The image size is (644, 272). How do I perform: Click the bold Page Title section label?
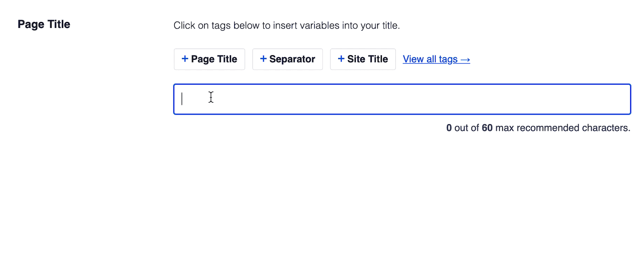(x=44, y=24)
